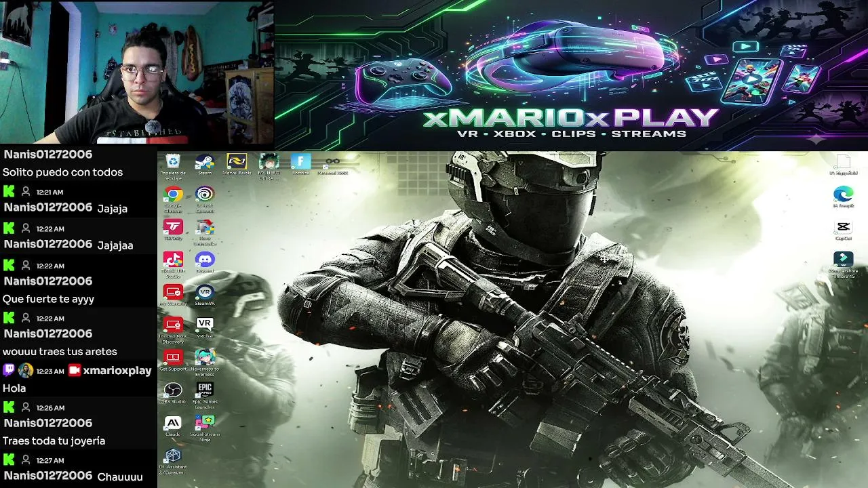The image size is (868, 488).
Task: Click the 'Solito puedo con todos' chat message
Action: click(x=63, y=172)
